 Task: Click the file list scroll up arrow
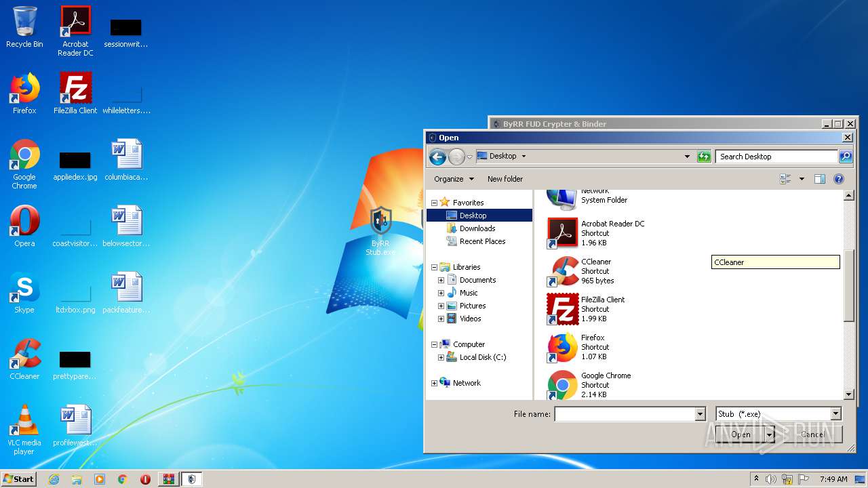pyautogui.click(x=849, y=196)
